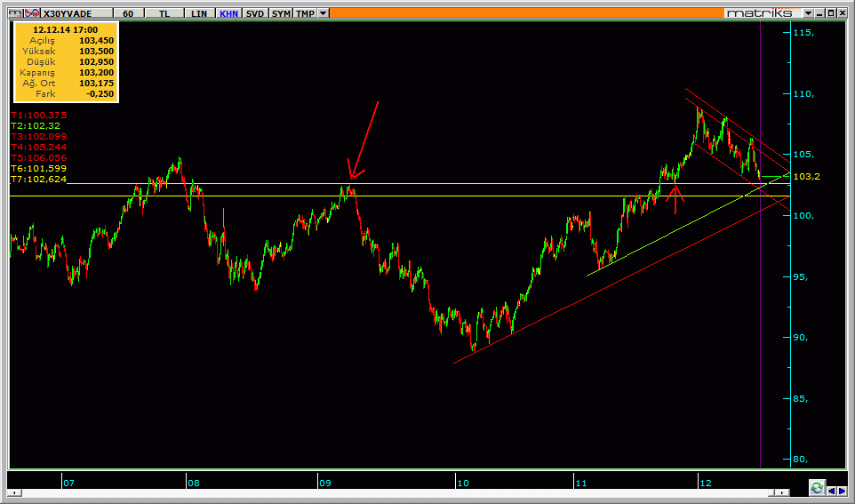855x504 pixels.
Task: Select the SYM toolbar item
Action: pyautogui.click(x=281, y=13)
